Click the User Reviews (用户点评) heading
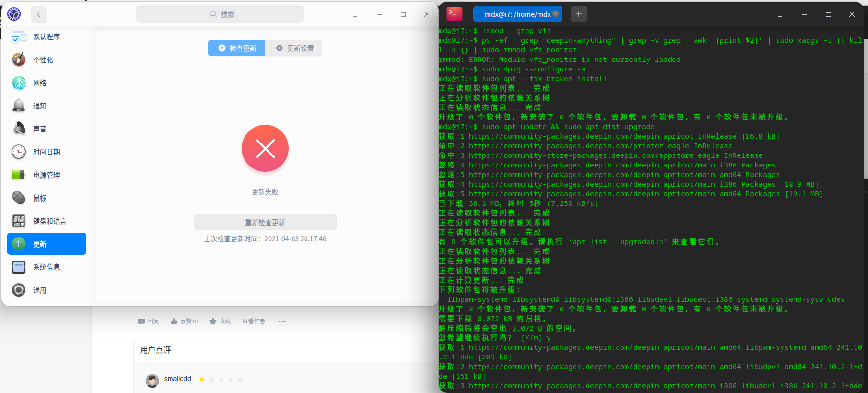The height and width of the screenshot is (393, 868). point(156,350)
